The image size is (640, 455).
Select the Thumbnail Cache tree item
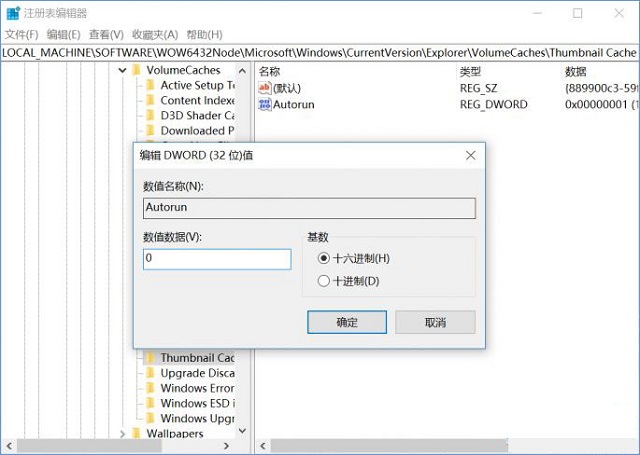pos(198,358)
